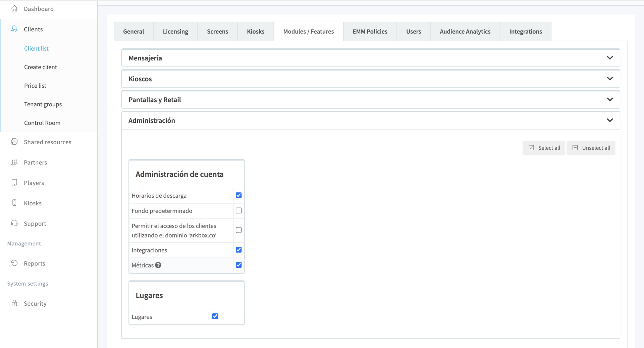Toggle the Lugares checkbox
Image resolution: width=644 pixels, height=348 pixels.
pyautogui.click(x=215, y=316)
